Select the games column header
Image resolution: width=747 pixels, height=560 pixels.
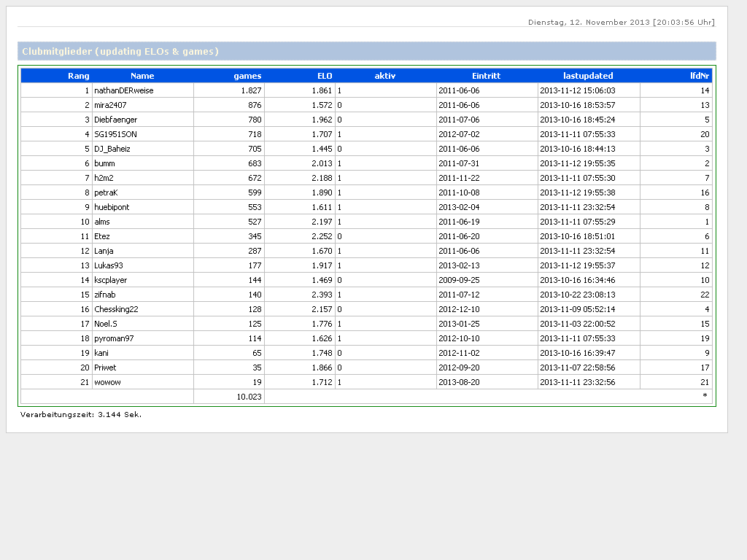[247, 76]
